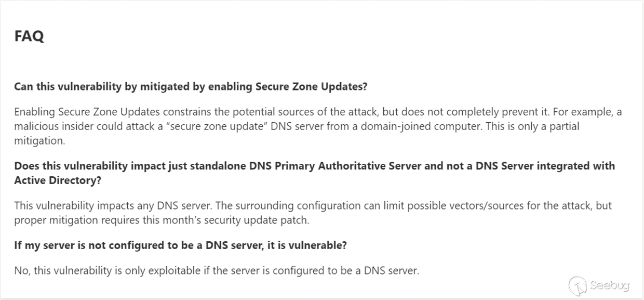The width and height of the screenshot is (644, 300).
Task: Click the bold words "Active Directory?"
Action: tap(57, 180)
